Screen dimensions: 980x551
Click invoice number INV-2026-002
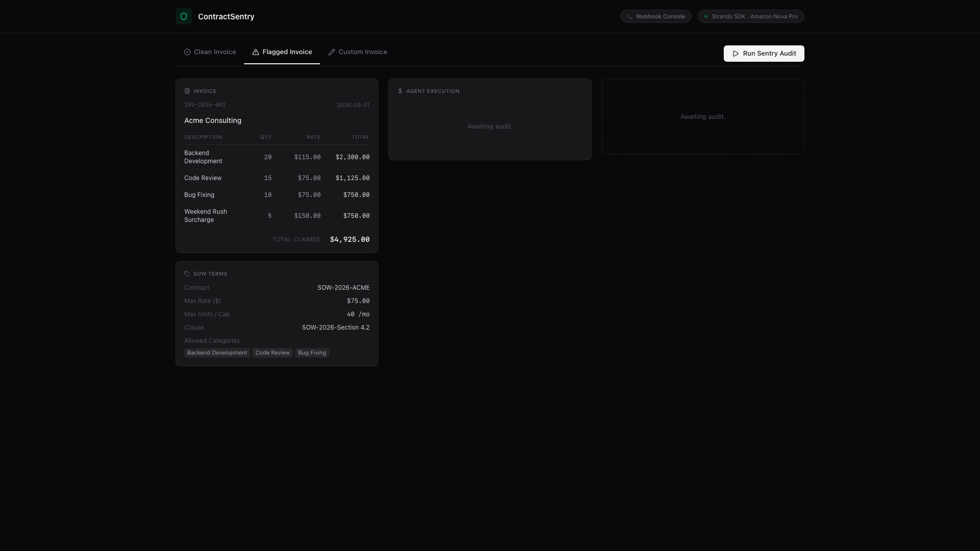tap(205, 105)
